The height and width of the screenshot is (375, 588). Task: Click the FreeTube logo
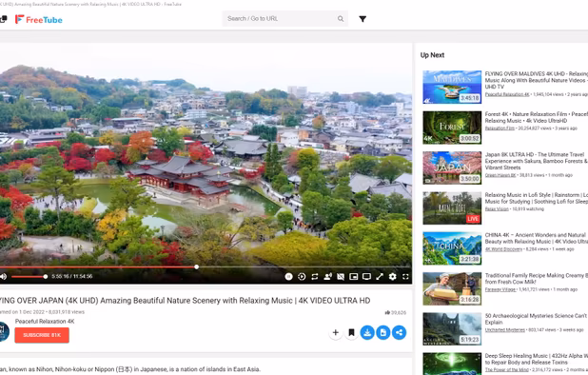[x=39, y=19]
